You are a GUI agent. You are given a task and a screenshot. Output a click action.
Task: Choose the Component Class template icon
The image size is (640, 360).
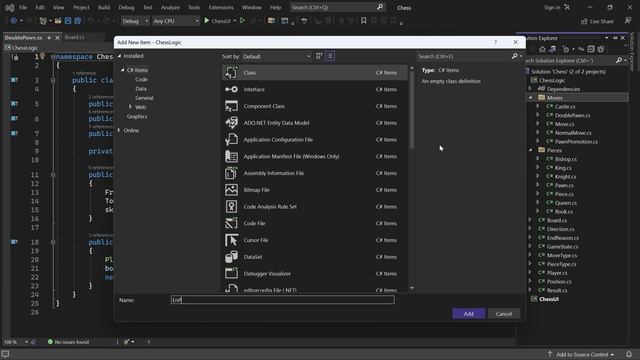231,106
